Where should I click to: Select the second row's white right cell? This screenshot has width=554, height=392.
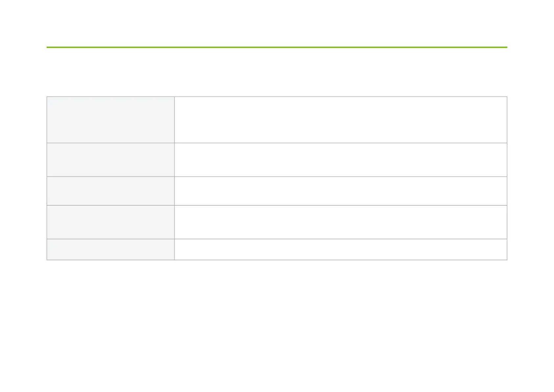[340, 160]
